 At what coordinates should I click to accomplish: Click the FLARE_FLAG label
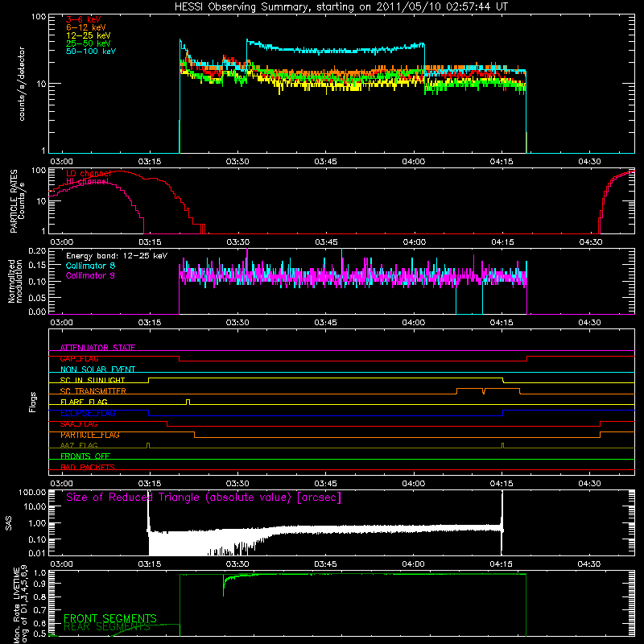84,402
